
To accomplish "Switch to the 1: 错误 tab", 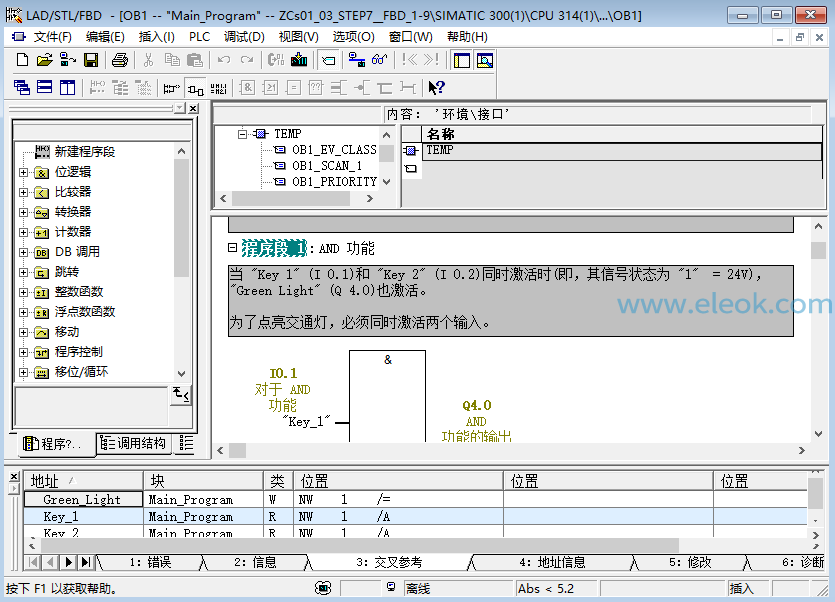I will click(x=151, y=563).
